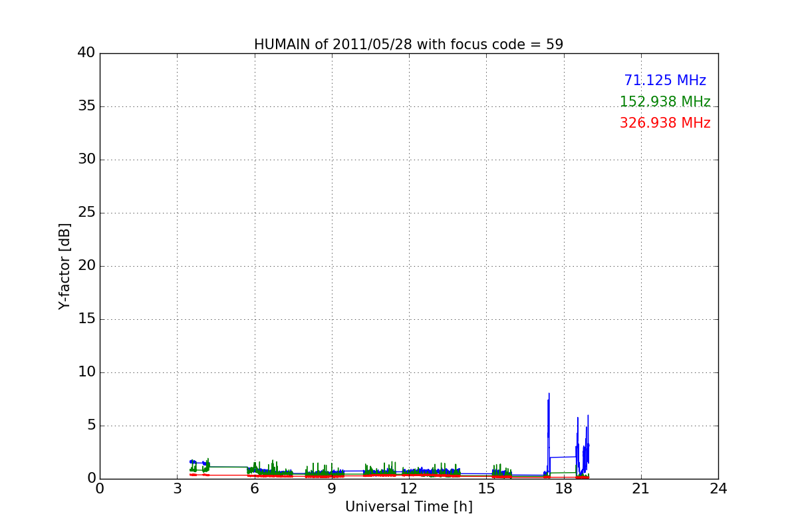798x532 pixels.
Task: Click the y-axis tick label '40'
Action: [86, 53]
